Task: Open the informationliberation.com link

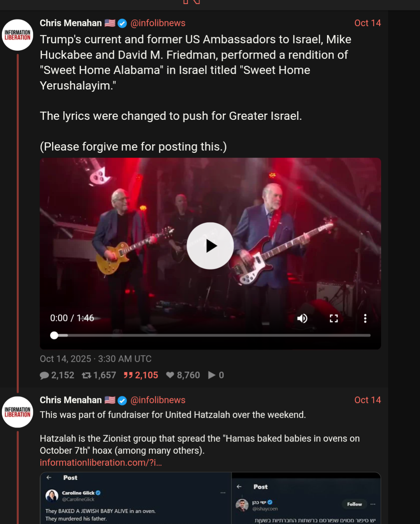Action: pyautogui.click(x=101, y=463)
